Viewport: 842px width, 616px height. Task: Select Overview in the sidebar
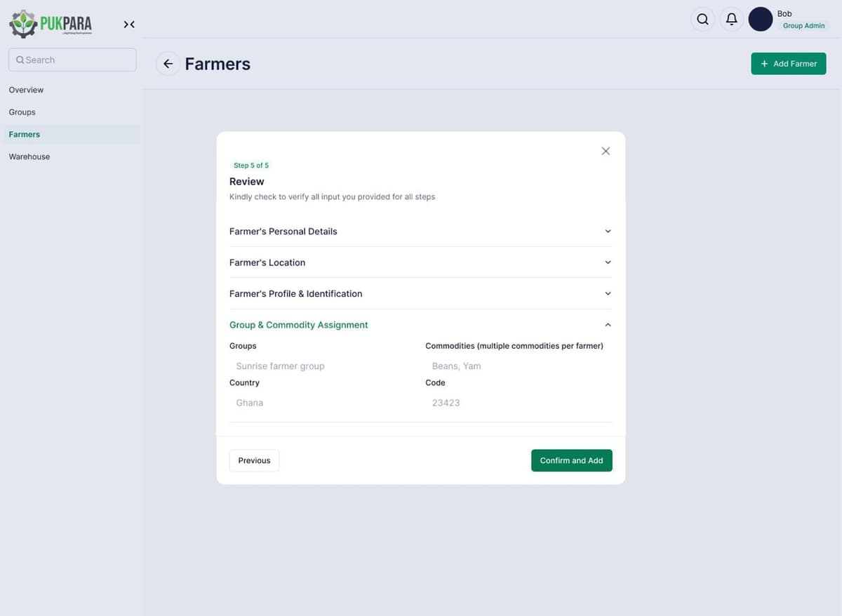[x=26, y=90]
